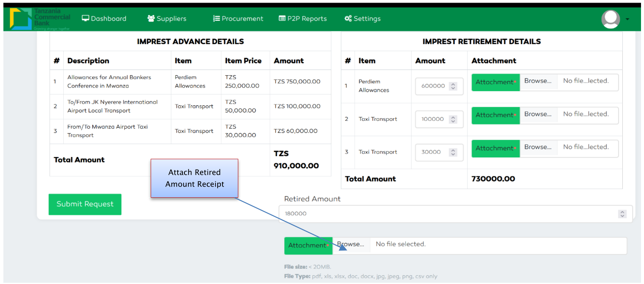644x284 pixels.
Task: Click the Suppliers people icon
Action: tap(151, 18)
